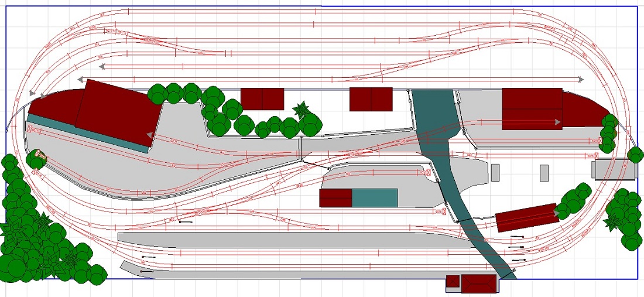Select the red twin building at top center-left
Screen dimensions: 644x297
262,98
